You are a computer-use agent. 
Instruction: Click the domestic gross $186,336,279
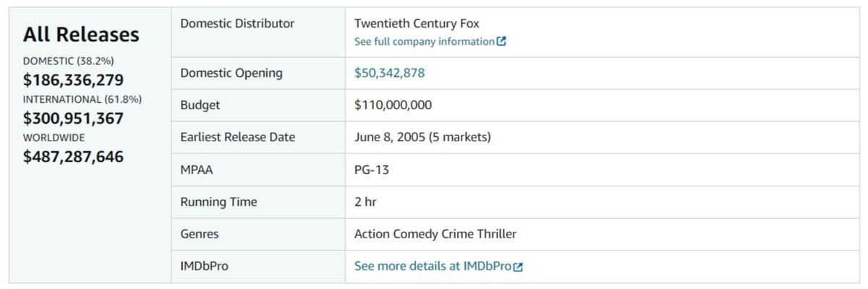(x=73, y=80)
